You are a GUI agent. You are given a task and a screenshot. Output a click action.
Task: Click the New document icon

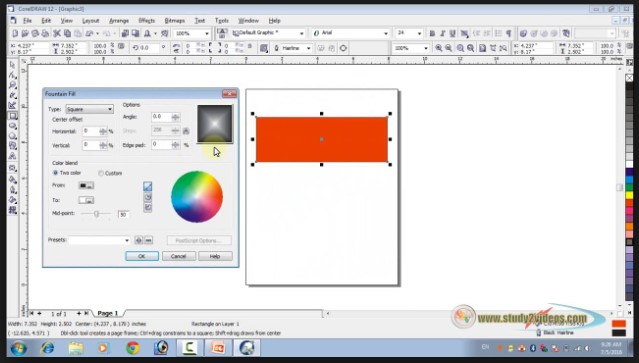(15, 33)
